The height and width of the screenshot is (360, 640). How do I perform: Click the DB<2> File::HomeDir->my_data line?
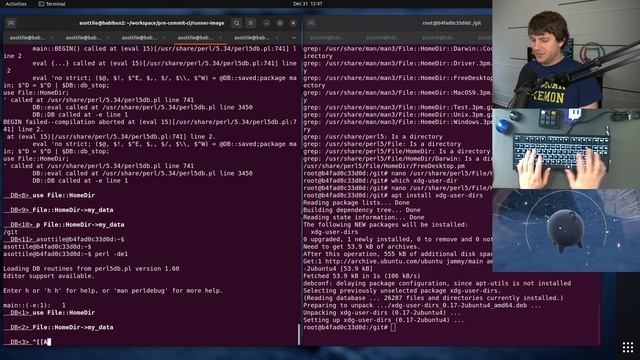58,328
